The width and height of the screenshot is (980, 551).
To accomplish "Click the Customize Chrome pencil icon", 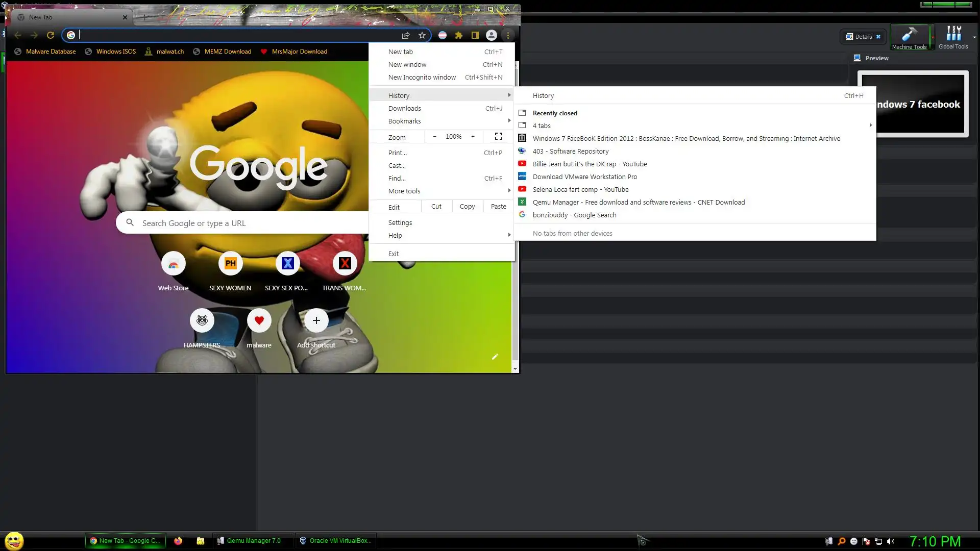I will 495,357.
